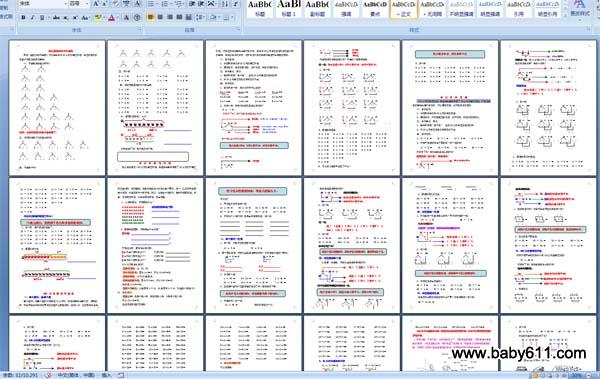Toggle show paragraph marks icon

[236, 4]
